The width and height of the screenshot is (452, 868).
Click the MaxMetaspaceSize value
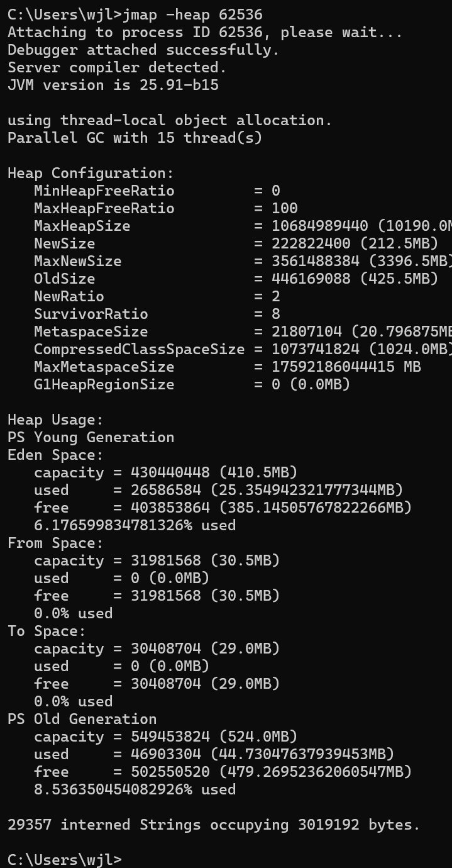[x=346, y=367]
